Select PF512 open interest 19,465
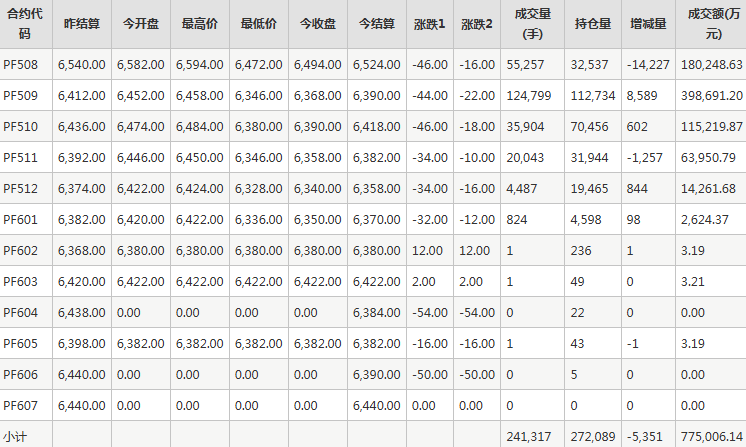Viewport: 746px width, 447px height. pyautogui.click(x=589, y=189)
